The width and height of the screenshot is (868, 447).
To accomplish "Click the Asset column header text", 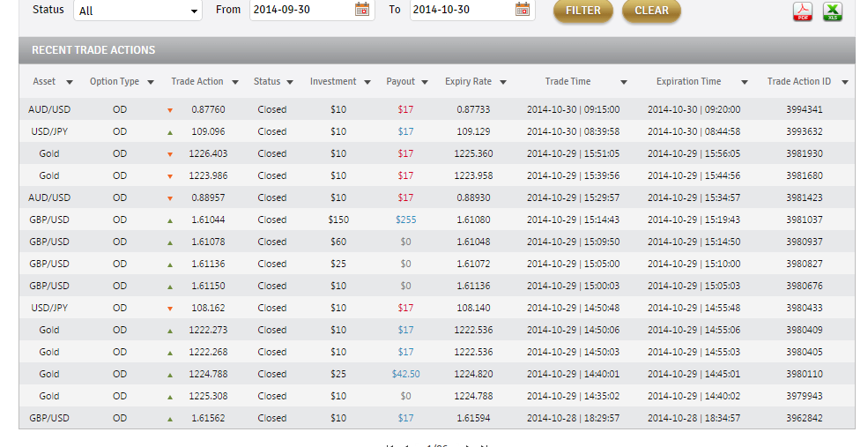I will click(x=44, y=81).
